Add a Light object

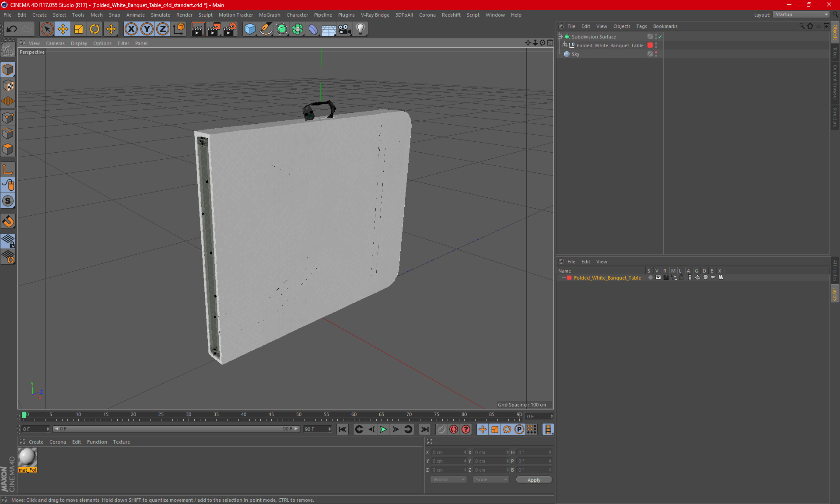pos(360,29)
